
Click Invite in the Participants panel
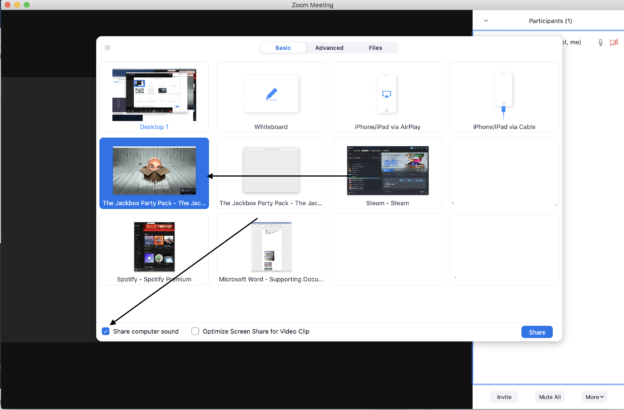pos(504,397)
